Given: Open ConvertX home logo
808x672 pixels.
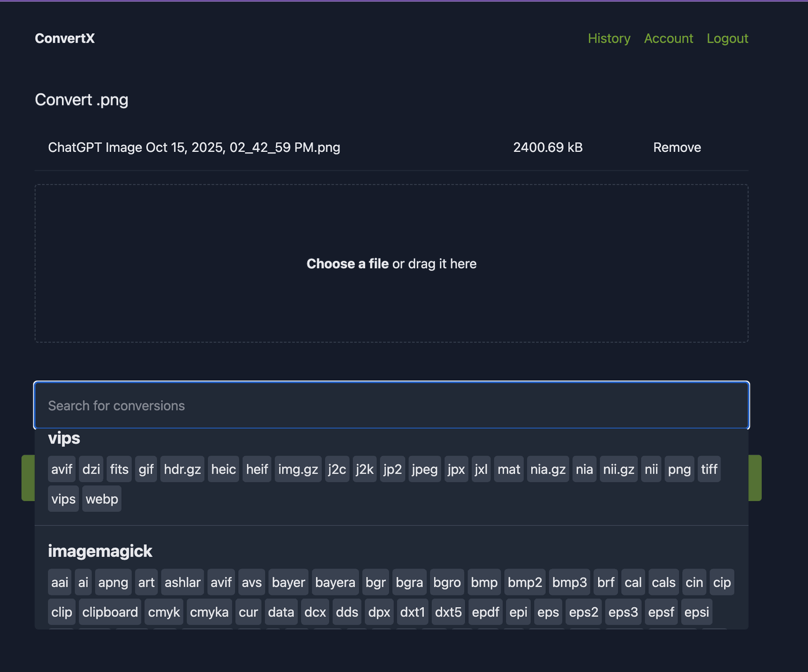Looking at the screenshot, I should pos(65,38).
